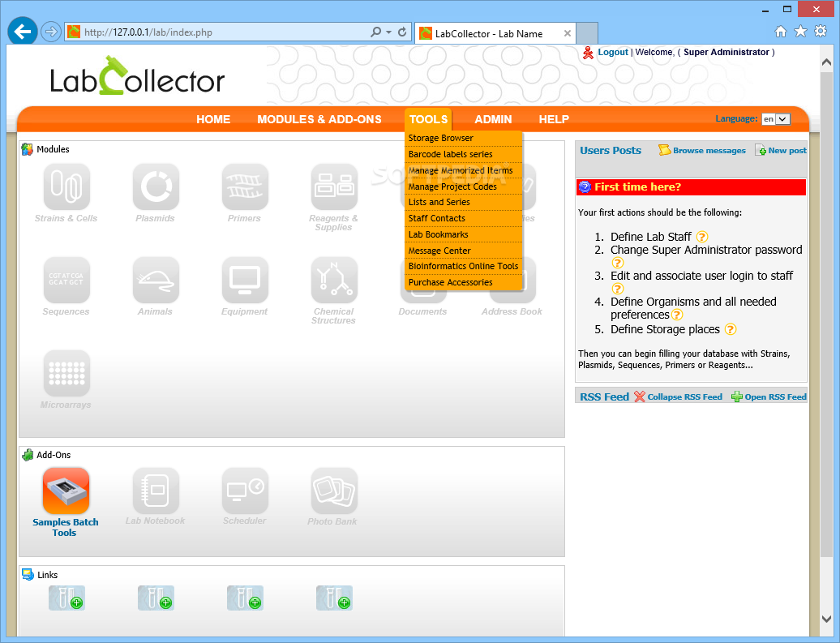Select Purchase Accessories menu entry

[x=464, y=282]
